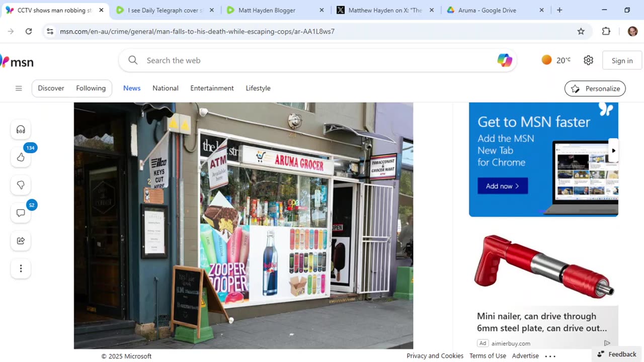Dislike the article with thumbs down

tap(21, 185)
